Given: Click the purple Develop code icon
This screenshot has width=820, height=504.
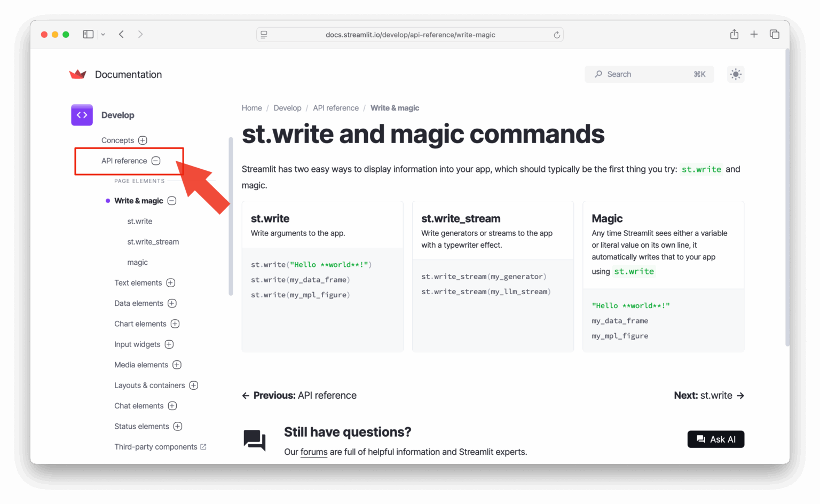Looking at the screenshot, I should [82, 115].
